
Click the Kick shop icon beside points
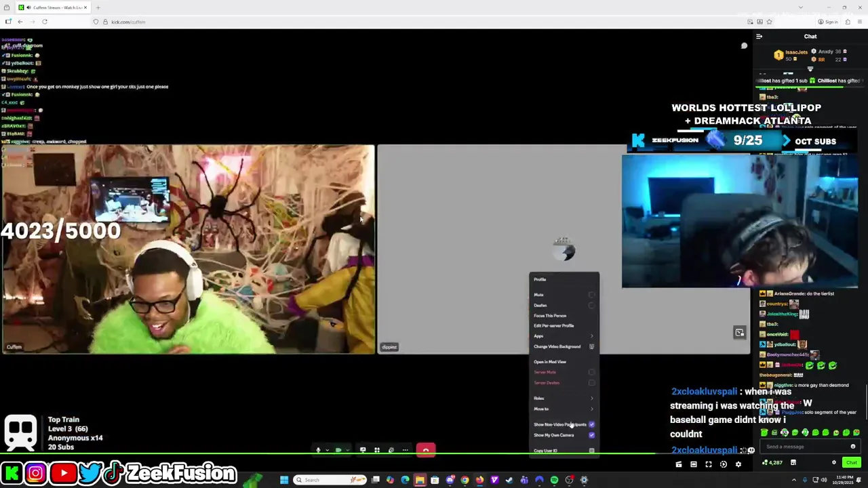pyautogui.click(x=793, y=463)
